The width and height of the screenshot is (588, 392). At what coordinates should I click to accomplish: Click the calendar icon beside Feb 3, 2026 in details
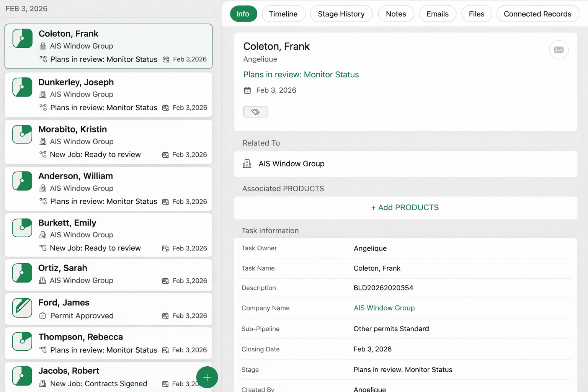point(248,90)
